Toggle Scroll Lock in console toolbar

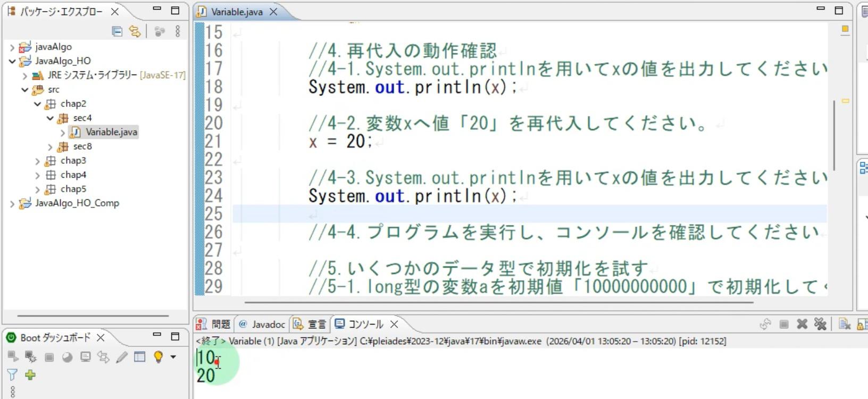coord(862,324)
